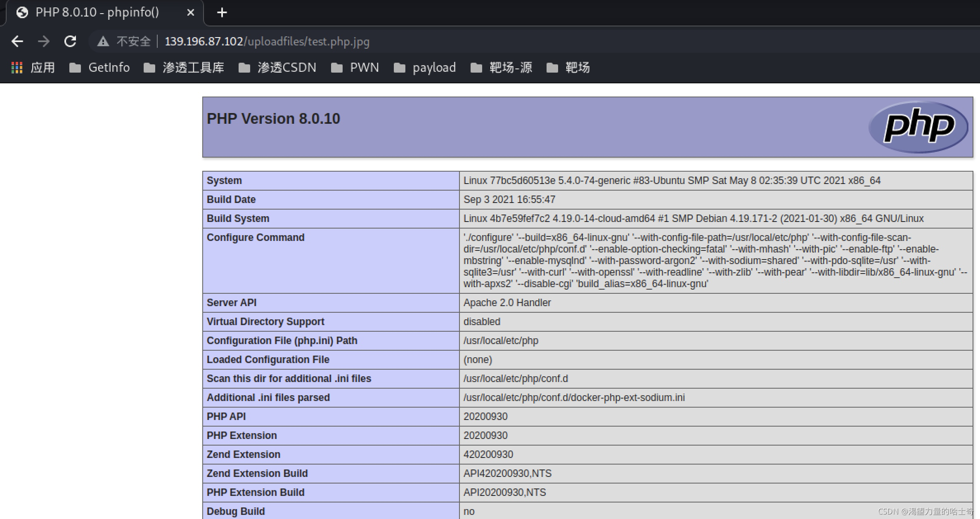980x519 pixels.
Task: Open the 渗透工具库 bookmark folder
Action: click(x=184, y=68)
